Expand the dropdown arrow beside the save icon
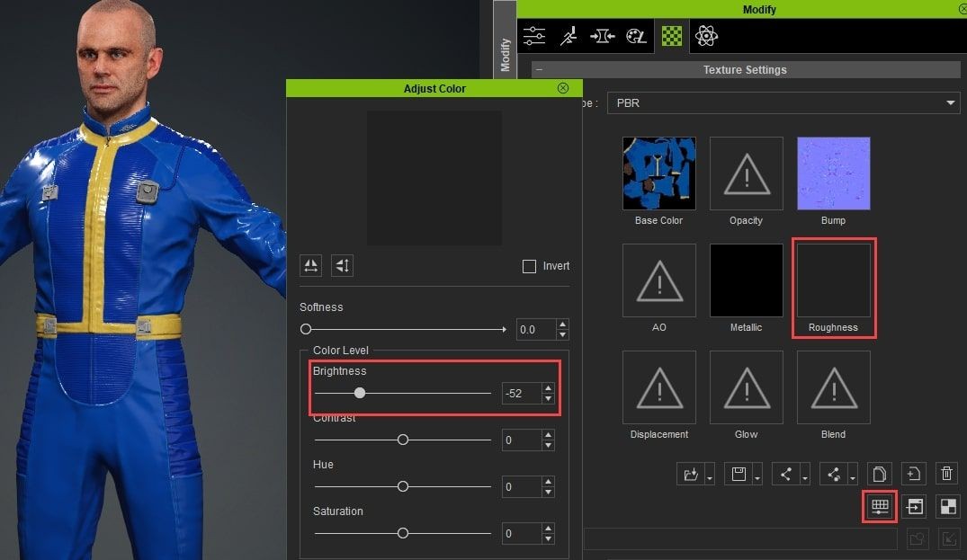 click(x=757, y=476)
